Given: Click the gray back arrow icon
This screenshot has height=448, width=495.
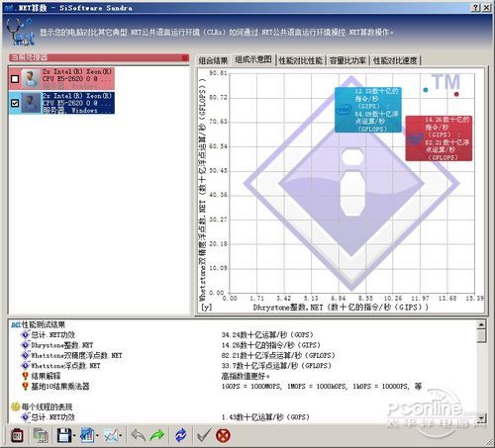Looking at the screenshot, I should click(138, 435).
